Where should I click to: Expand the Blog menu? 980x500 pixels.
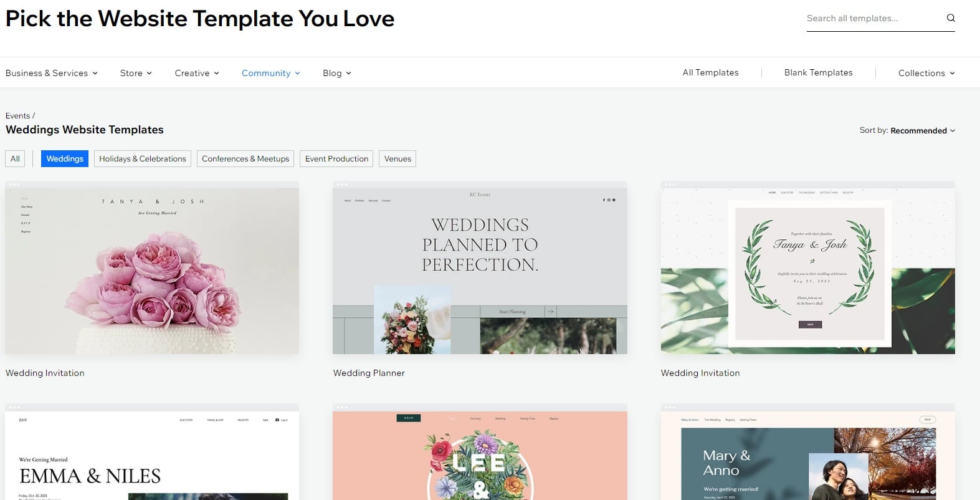[x=337, y=73]
